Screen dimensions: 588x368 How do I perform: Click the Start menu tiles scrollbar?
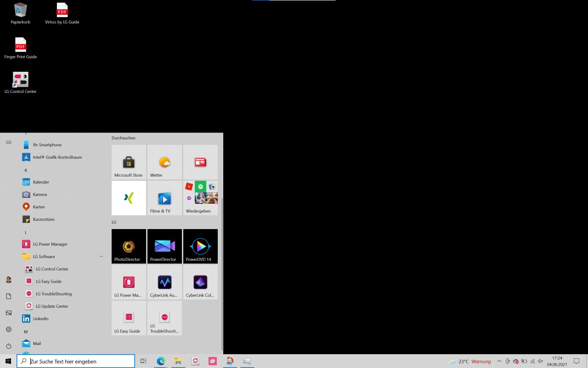pyautogui.click(x=222, y=274)
